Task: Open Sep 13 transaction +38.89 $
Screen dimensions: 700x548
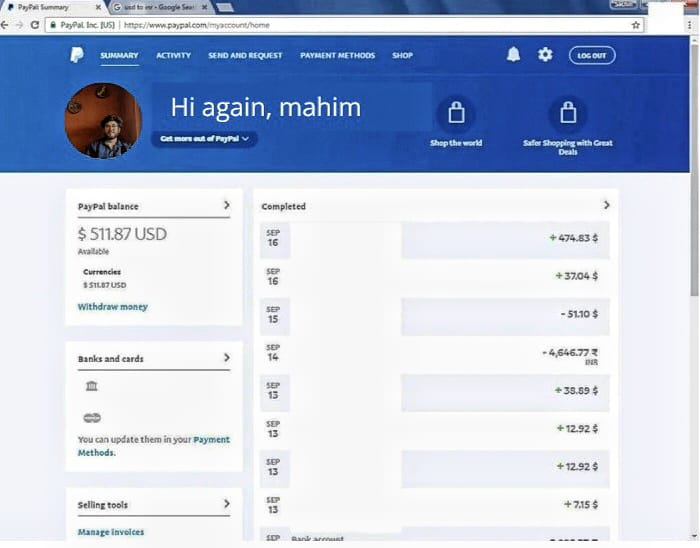Action: pos(435,392)
